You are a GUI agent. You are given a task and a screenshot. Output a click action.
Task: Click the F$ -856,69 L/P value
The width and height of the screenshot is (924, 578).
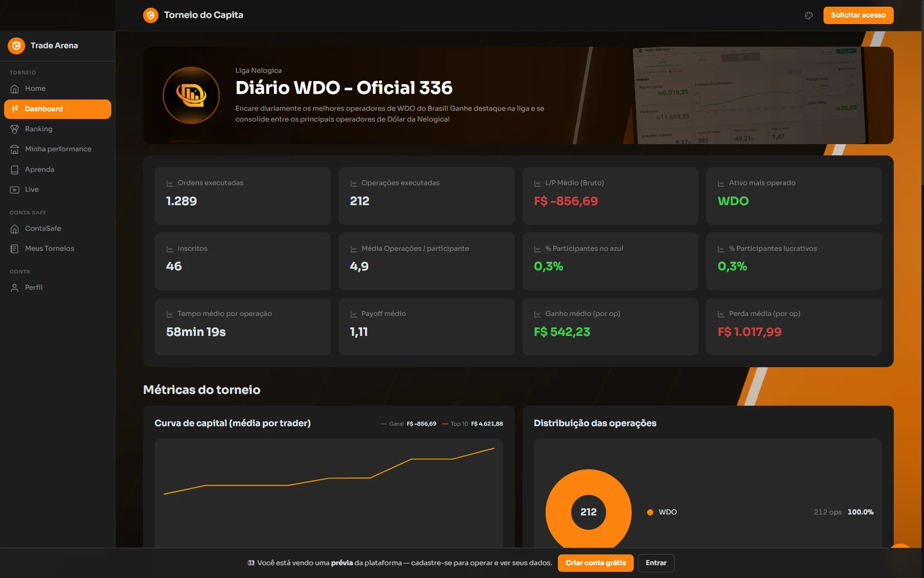pyautogui.click(x=566, y=201)
